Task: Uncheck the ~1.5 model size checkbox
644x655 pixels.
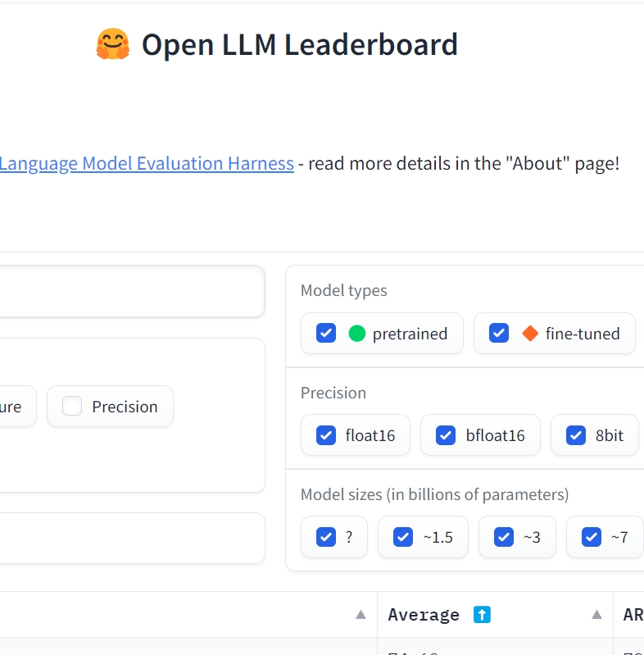Action: (403, 537)
